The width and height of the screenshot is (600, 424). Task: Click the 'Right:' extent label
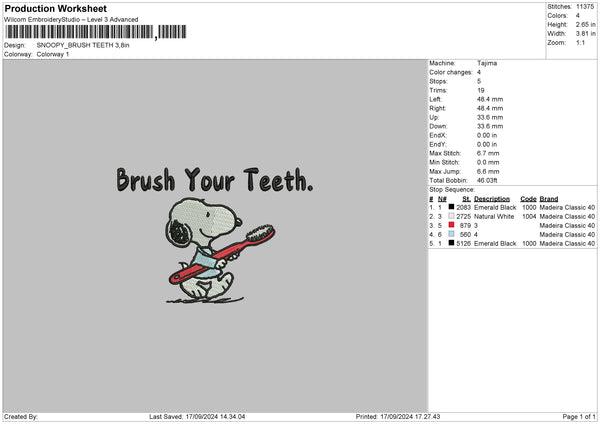click(437, 109)
